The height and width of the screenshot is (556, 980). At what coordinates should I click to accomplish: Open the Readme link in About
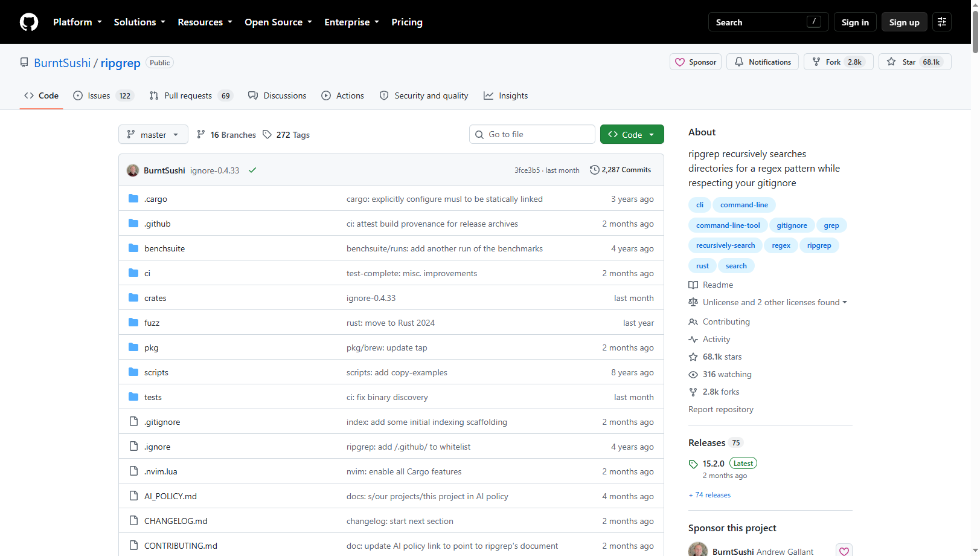(x=711, y=285)
